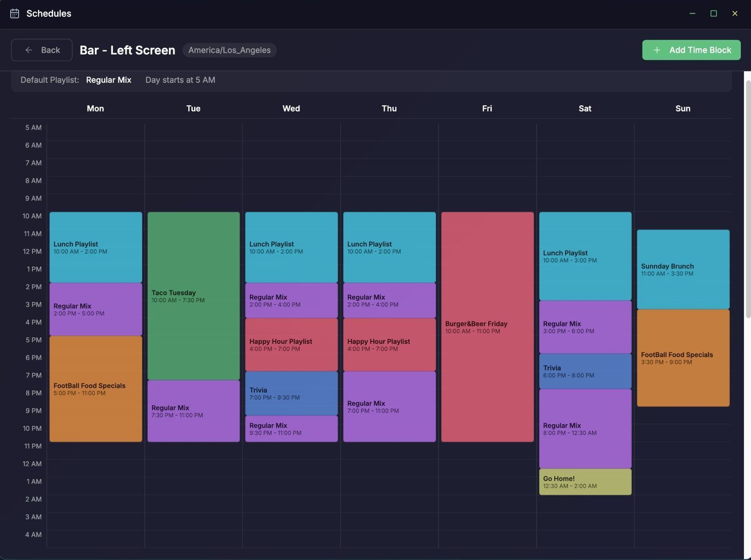Open Sunday's FootBall Food Specials block

tap(683, 358)
